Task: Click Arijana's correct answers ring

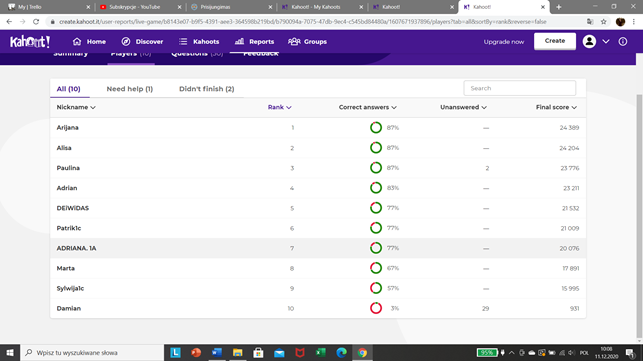Action: (376, 128)
